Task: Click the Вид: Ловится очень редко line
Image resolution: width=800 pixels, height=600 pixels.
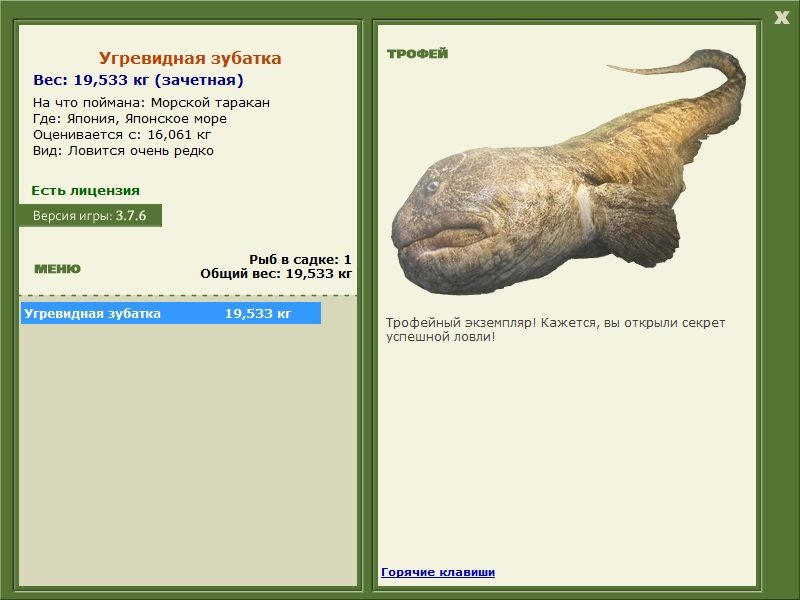Action: point(123,151)
